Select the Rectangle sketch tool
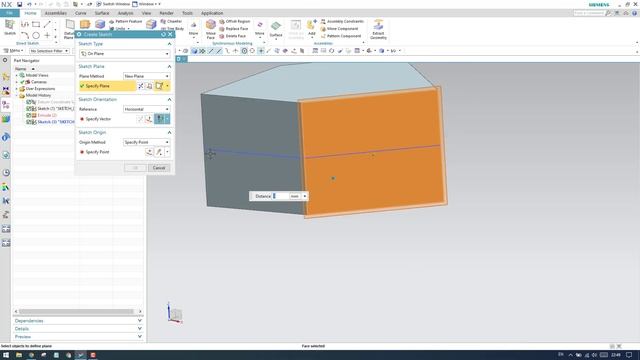 36,24
